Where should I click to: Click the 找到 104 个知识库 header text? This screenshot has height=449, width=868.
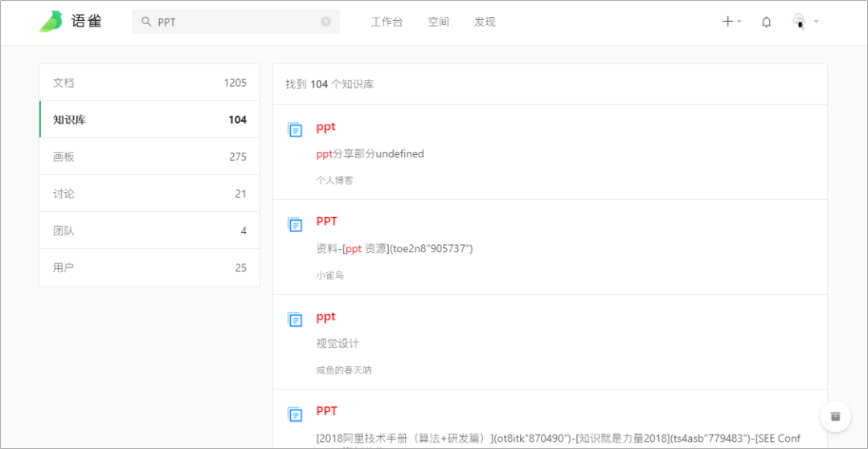click(330, 84)
